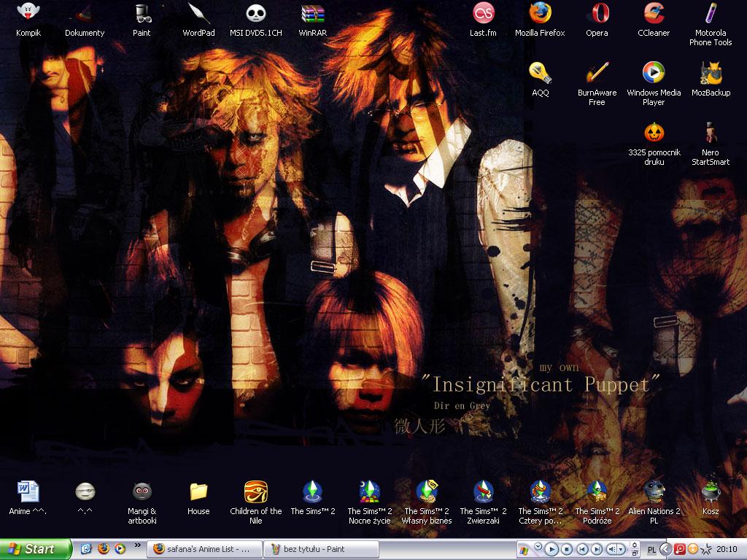Select the Anime ^^. Word document
The height and width of the screenshot is (560, 747).
(x=28, y=498)
